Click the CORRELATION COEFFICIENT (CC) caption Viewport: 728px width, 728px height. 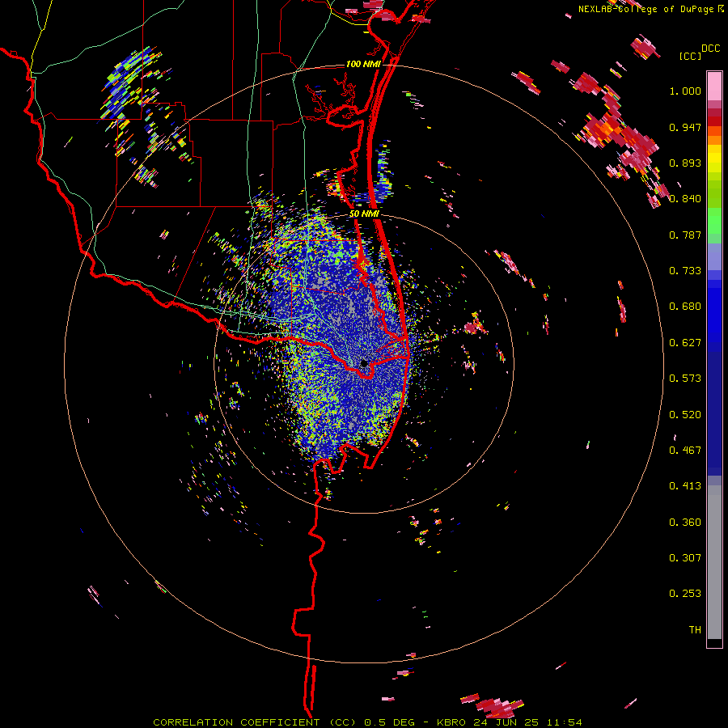pos(256,722)
